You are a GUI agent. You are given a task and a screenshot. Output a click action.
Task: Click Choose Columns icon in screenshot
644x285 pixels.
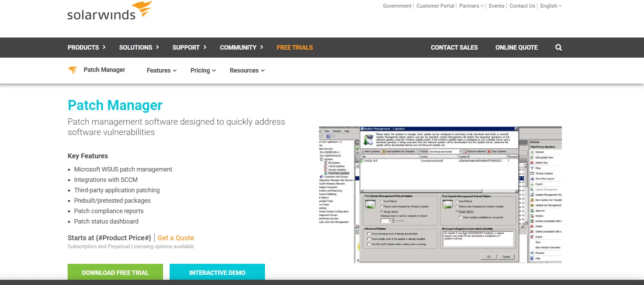pos(532,173)
